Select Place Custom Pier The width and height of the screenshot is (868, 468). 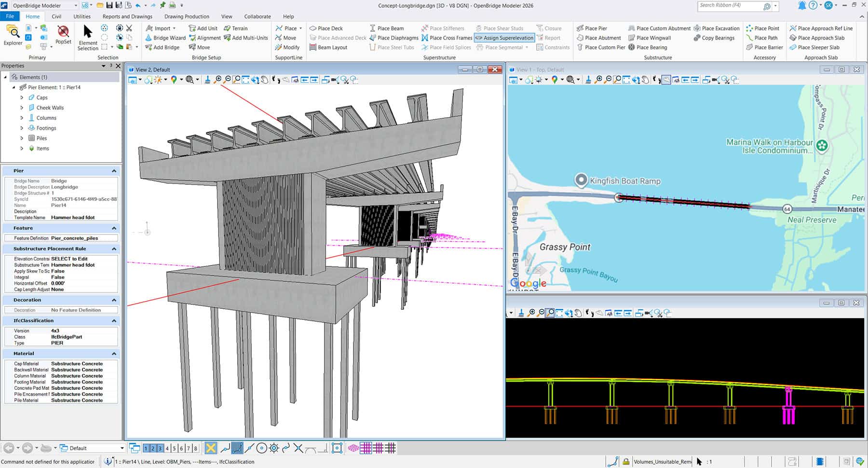point(600,47)
